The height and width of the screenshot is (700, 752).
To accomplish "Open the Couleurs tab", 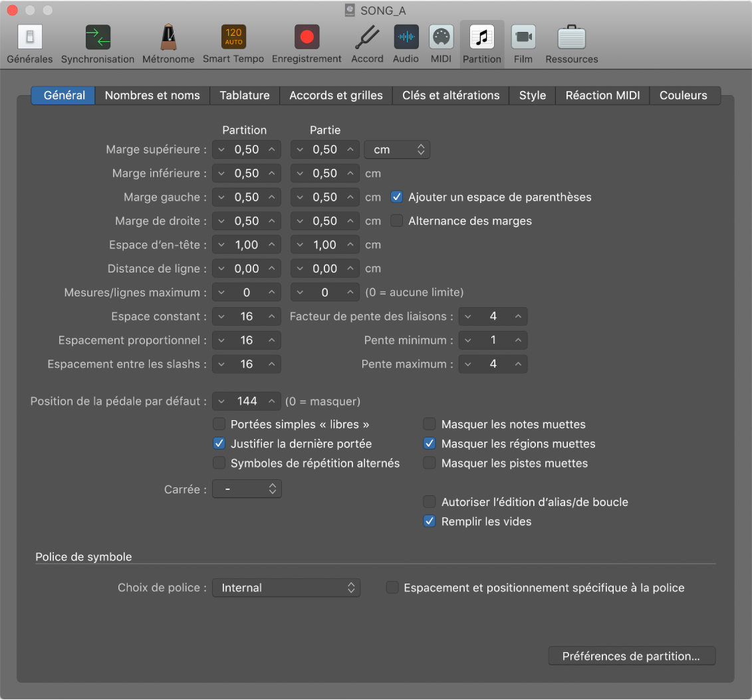I will pos(683,95).
